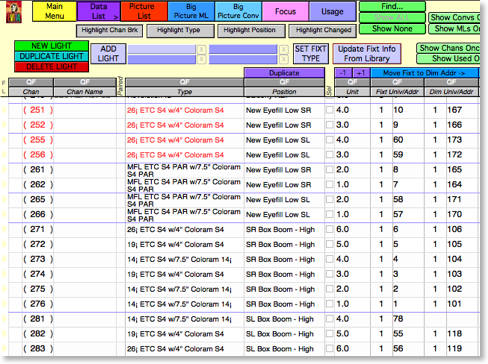
Task: Click the upper-right add light input field
Action: click(243, 49)
